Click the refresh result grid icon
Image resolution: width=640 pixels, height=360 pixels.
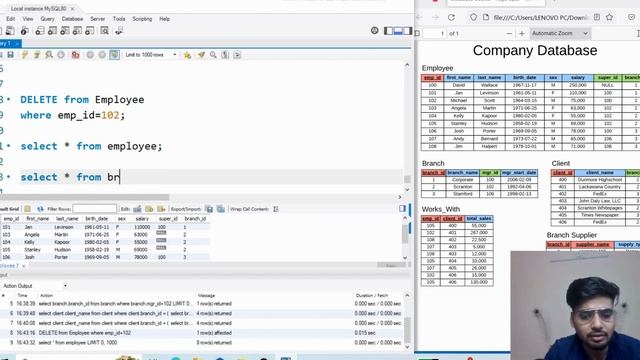pyautogui.click(x=40, y=209)
